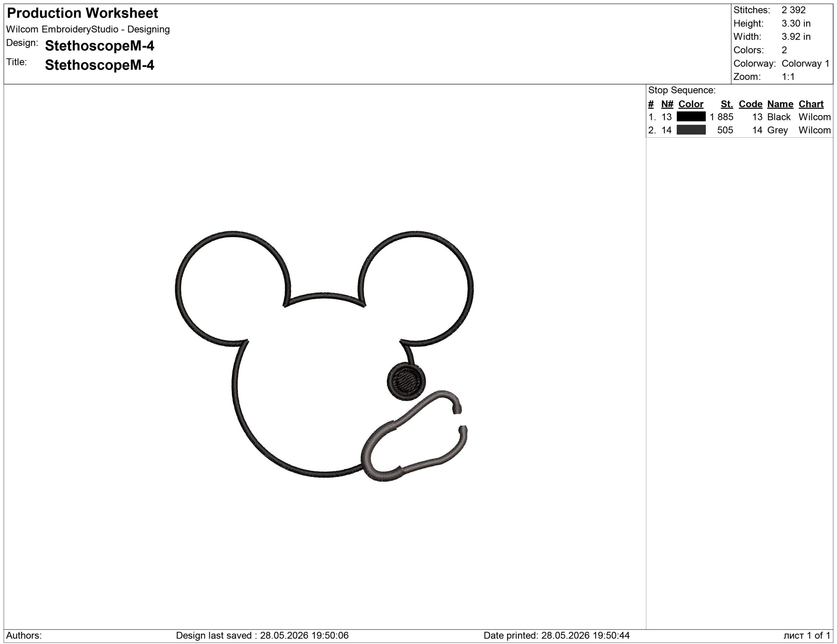The image size is (837, 644).
Task: Click the St. column header
Action: coord(726,104)
